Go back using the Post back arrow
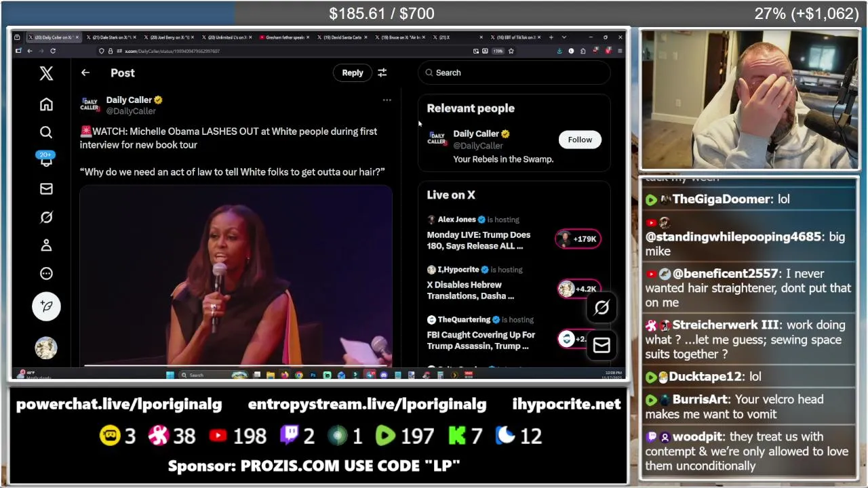Screen dimensions: 868x488 click(85, 73)
